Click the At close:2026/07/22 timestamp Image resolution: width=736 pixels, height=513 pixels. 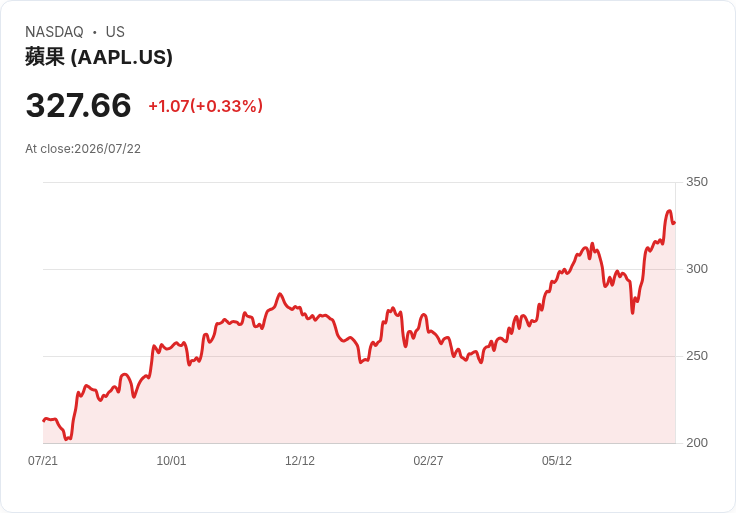pyautogui.click(x=83, y=149)
